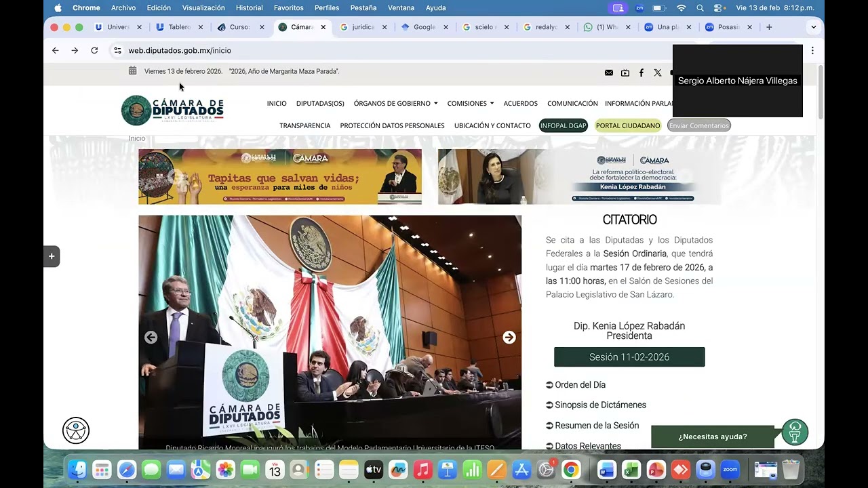The image size is (868, 488).
Task: Open the new tab plus button
Action: click(769, 27)
